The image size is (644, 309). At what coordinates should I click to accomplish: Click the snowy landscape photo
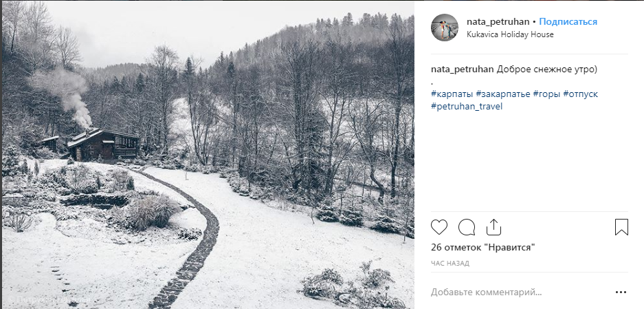click(208, 155)
